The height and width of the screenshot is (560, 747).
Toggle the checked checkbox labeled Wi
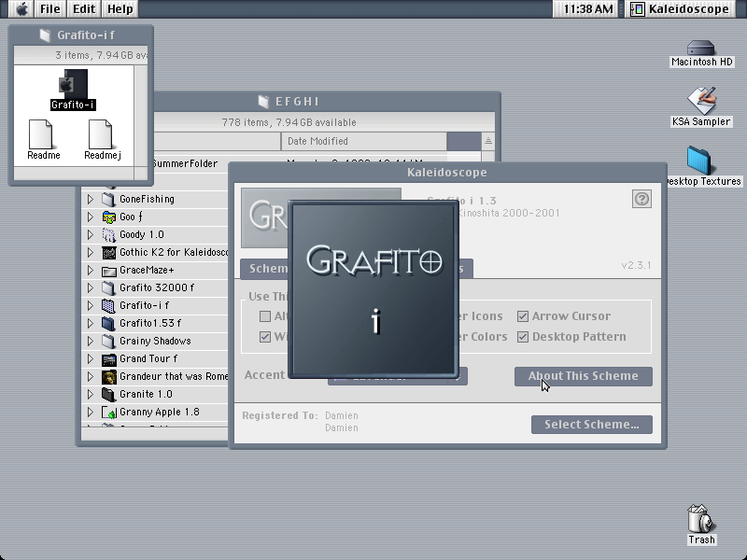[265, 337]
